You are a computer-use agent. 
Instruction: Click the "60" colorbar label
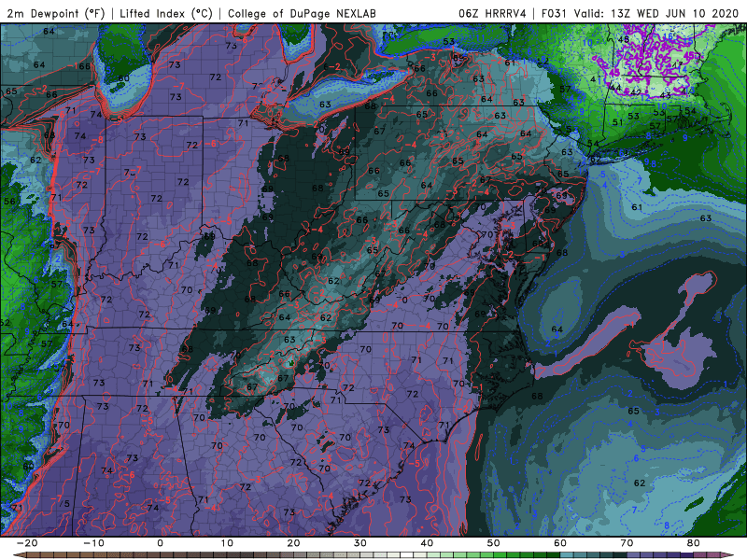tap(560, 543)
